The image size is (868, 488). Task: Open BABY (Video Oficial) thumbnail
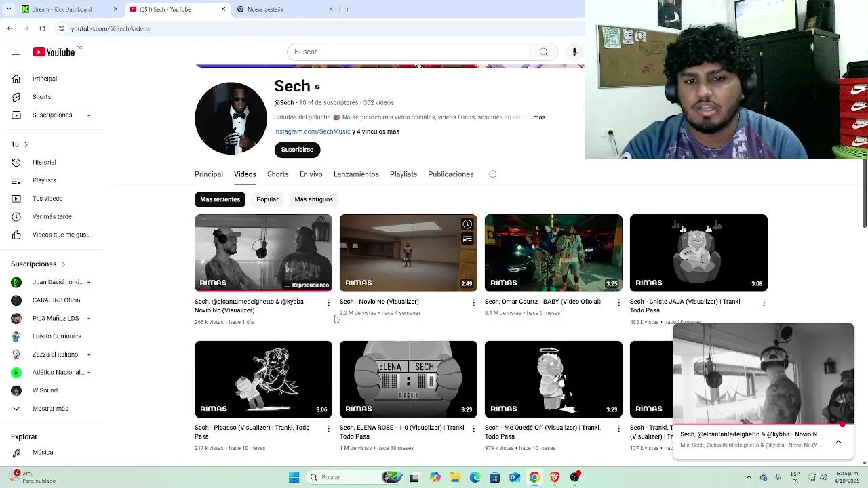[x=553, y=253]
